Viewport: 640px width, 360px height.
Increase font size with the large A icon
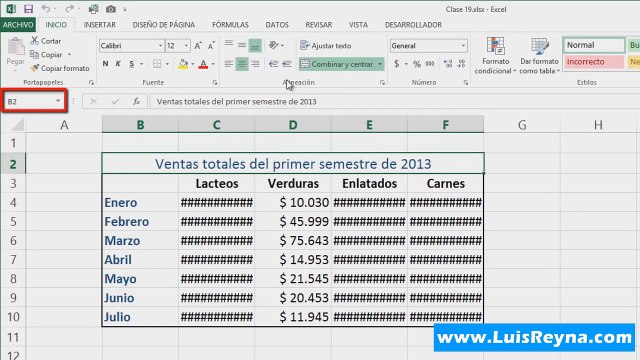198,46
